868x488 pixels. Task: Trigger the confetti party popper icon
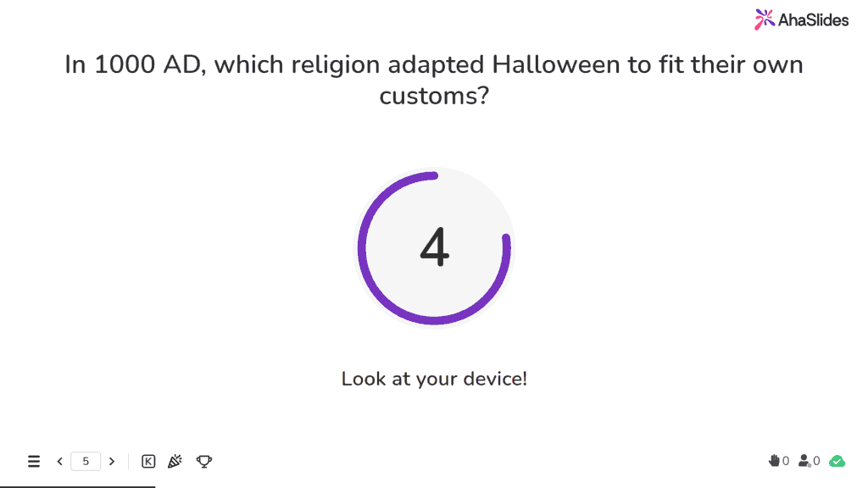point(175,461)
